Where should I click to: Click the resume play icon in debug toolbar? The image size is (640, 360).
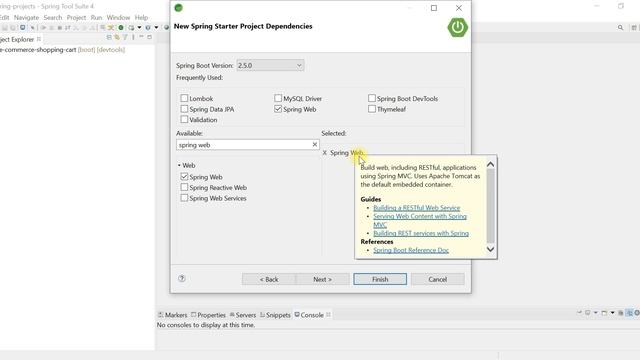point(43,28)
